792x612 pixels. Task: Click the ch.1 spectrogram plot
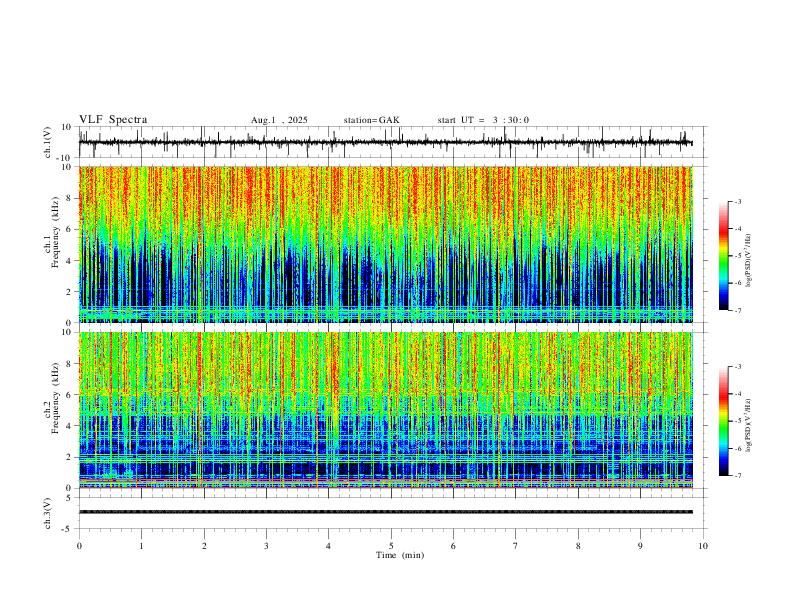tap(385, 244)
